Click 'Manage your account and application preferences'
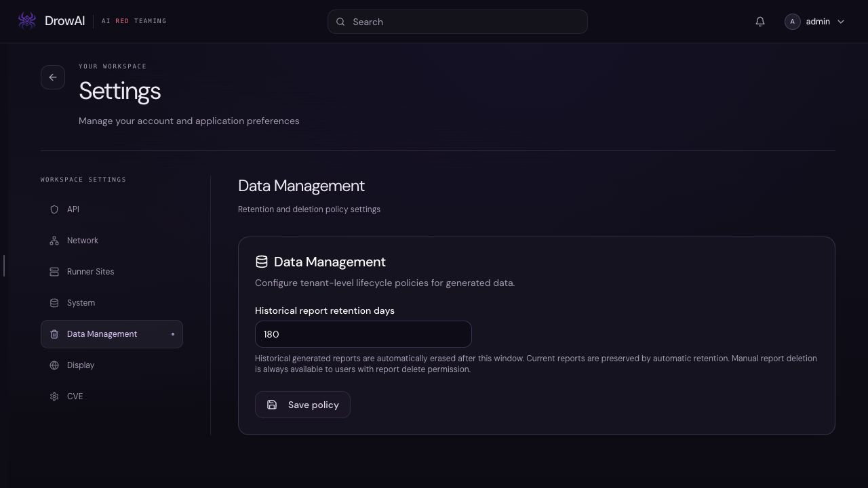Viewport: 868px width, 488px height. pyautogui.click(x=189, y=121)
